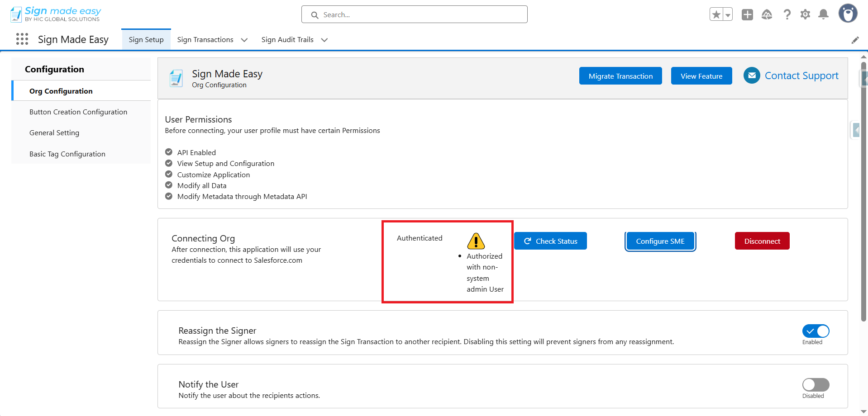
Task: Click the pencil edit navigation icon
Action: 855,40
